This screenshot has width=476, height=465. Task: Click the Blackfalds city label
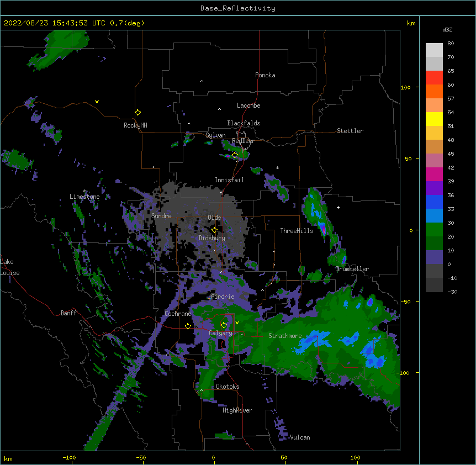click(244, 123)
